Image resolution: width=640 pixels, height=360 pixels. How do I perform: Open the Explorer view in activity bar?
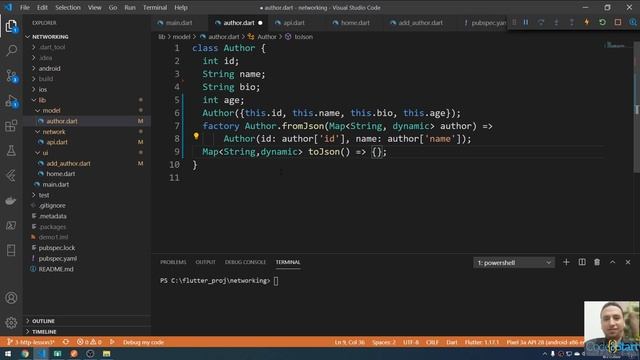(x=11, y=26)
